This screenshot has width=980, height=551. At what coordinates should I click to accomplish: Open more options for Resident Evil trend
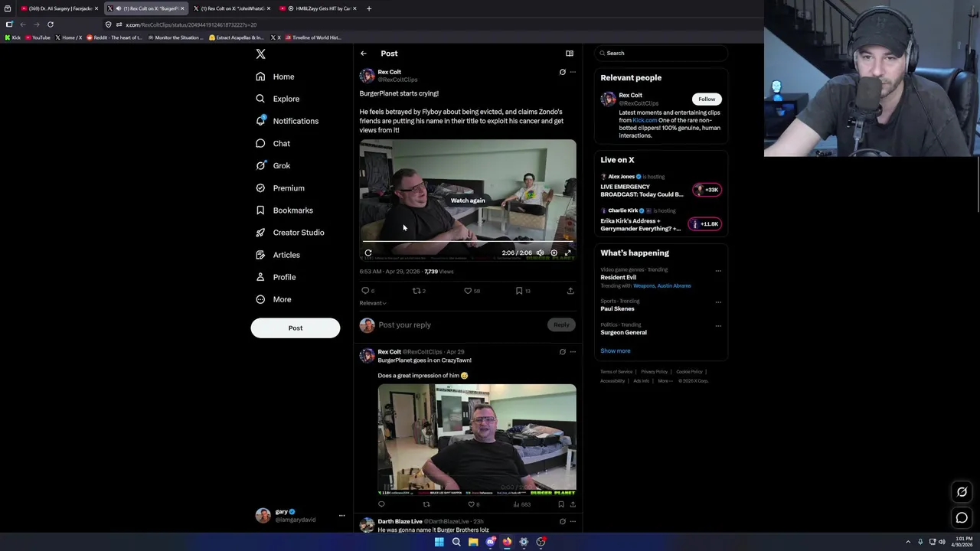point(718,270)
